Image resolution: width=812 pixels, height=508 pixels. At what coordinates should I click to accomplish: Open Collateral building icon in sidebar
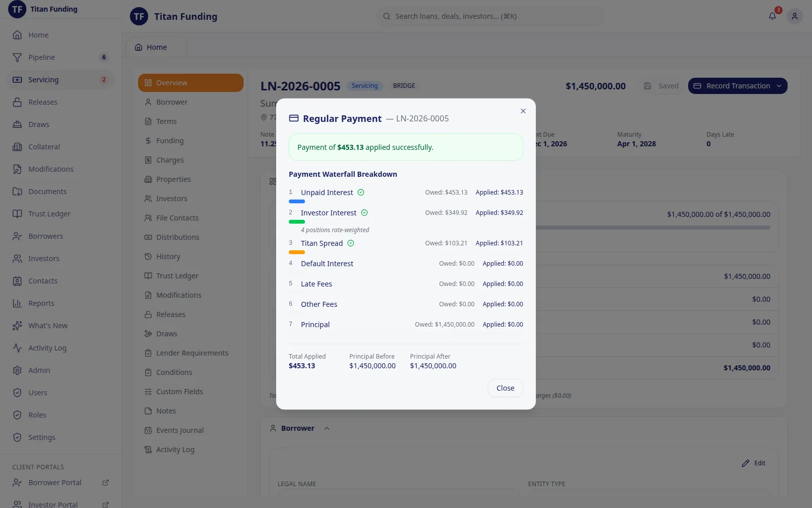[x=17, y=147]
